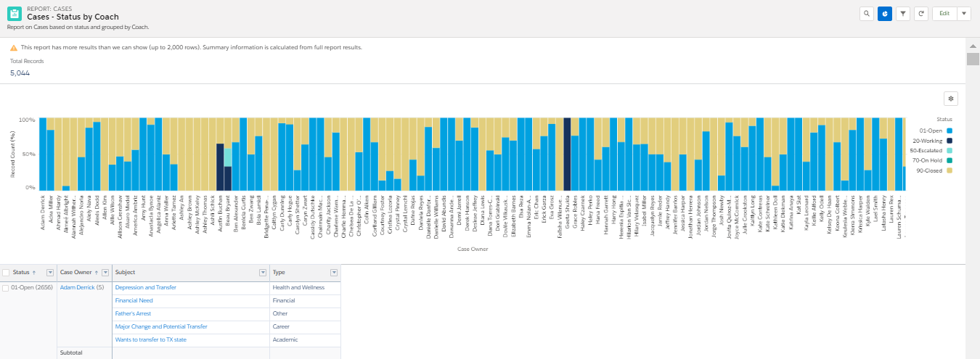Open the Type column dropdown menu
This screenshot has width=980, height=359.
click(334, 273)
